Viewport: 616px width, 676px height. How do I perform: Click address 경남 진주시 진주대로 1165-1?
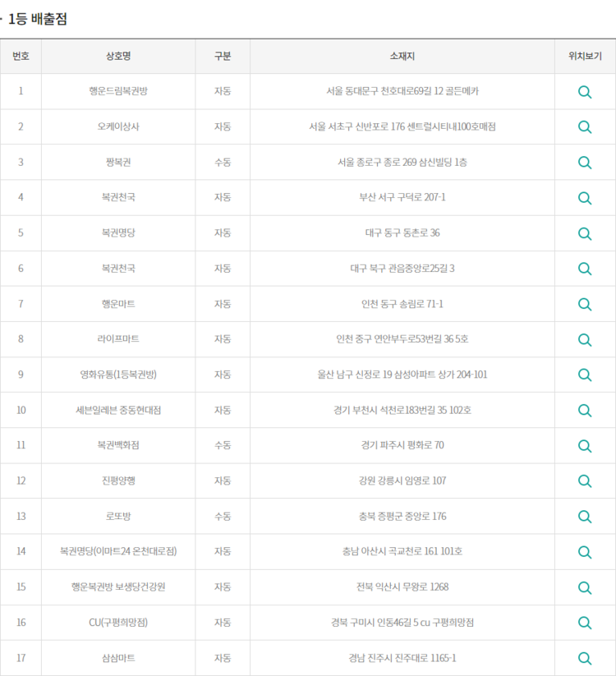[x=402, y=658]
